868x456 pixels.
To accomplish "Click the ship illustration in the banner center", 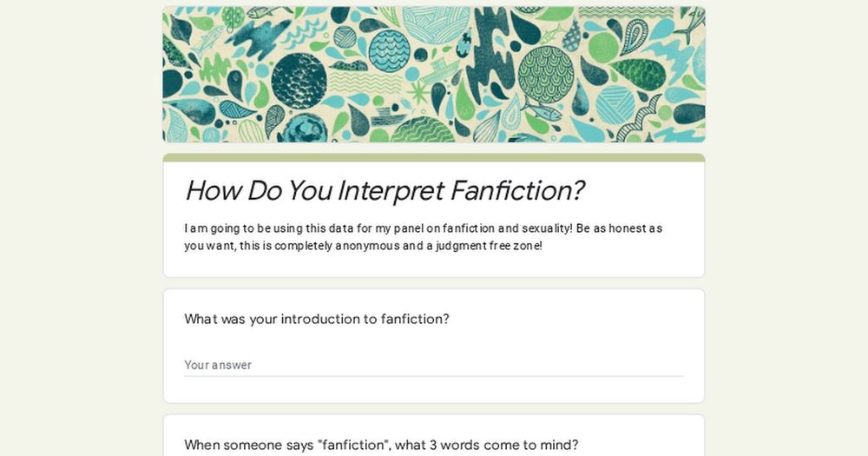I will (443, 69).
